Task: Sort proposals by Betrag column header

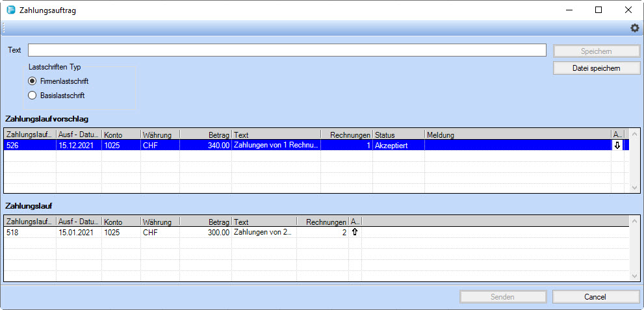Action: pyautogui.click(x=205, y=135)
